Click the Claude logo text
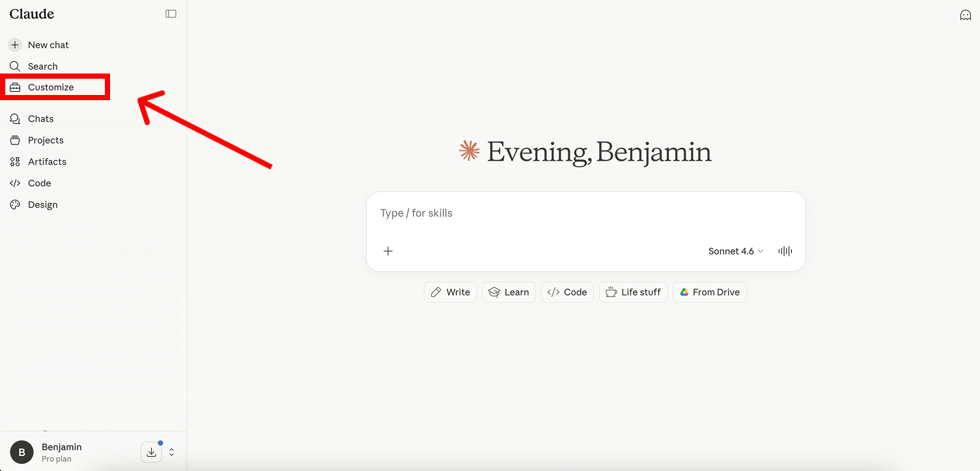Image resolution: width=980 pixels, height=471 pixels. pyautogui.click(x=32, y=14)
